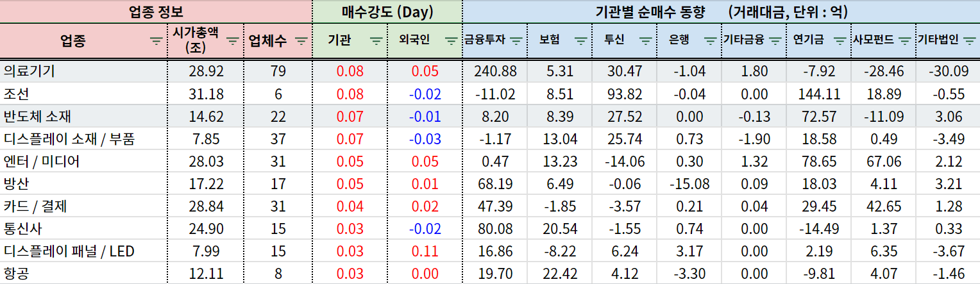Select the 의료기기 sector row

(x=29, y=72)
